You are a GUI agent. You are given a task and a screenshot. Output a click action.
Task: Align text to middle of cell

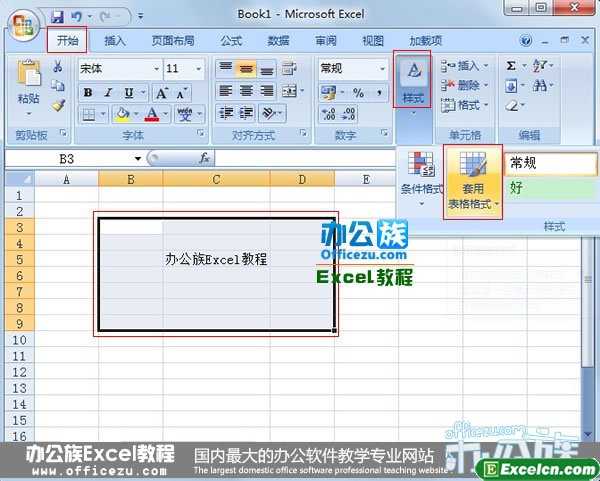[246, 69]
